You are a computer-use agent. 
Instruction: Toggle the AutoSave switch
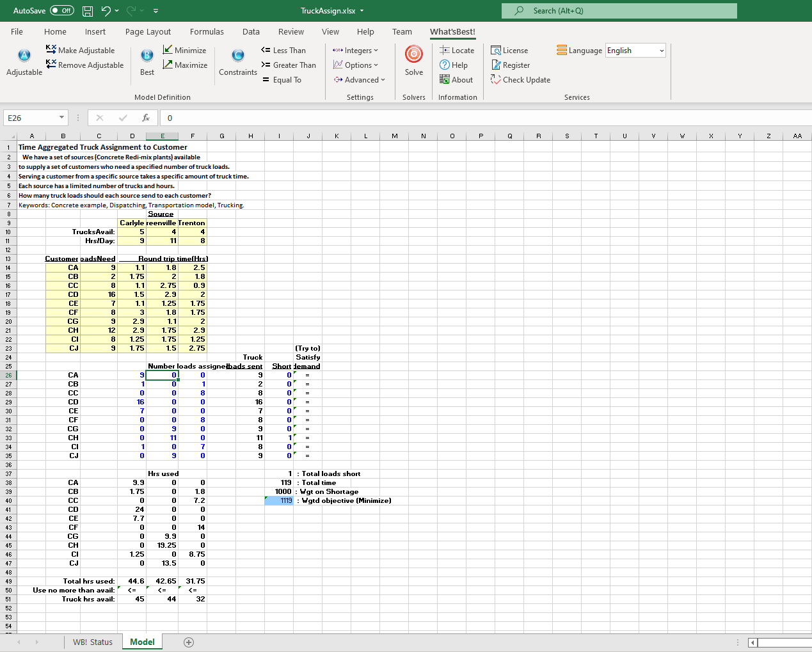click(x=61, y=11)
